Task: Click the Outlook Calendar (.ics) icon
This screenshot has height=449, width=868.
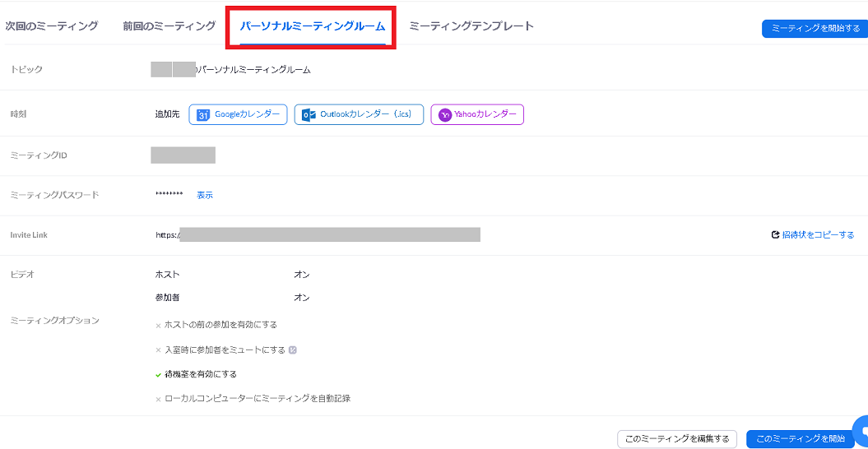Action: pyautogui.click(x=309, y=115)
